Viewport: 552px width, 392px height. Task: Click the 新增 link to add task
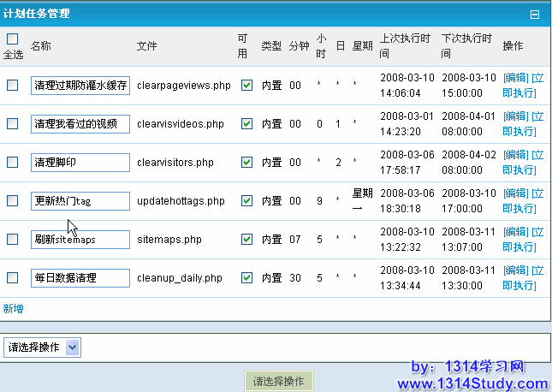[13, 308]
